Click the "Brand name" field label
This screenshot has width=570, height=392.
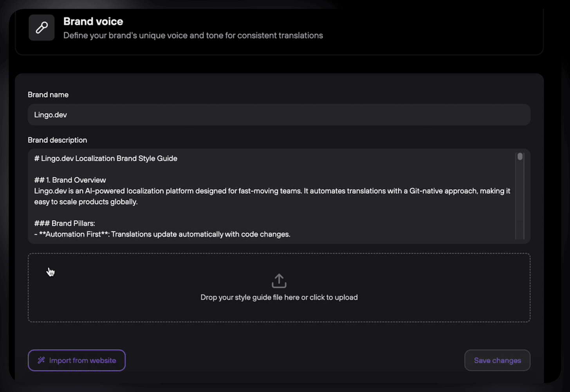point(48,95)
